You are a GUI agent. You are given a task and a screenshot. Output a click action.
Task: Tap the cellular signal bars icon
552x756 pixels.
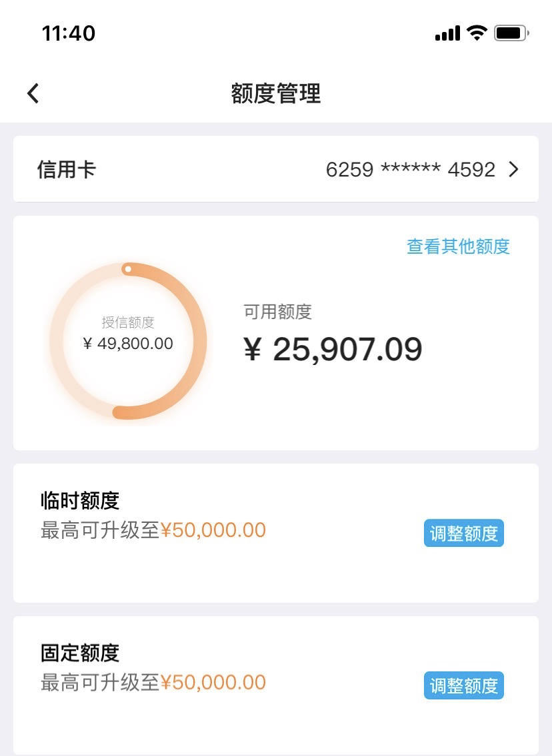tap(448, 33)
